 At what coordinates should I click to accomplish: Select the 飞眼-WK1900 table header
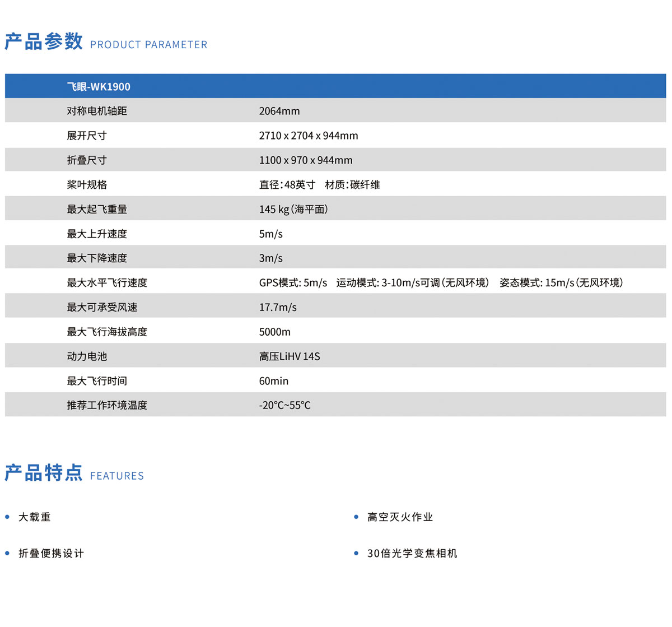coord(99,87)
